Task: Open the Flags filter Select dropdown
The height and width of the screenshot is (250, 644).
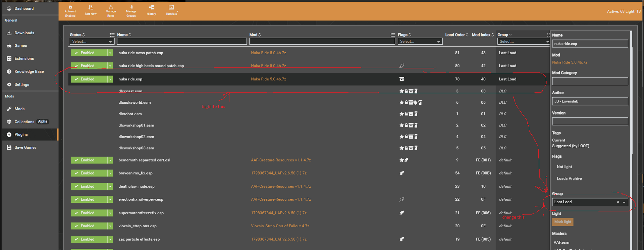Action: [420, 41]
